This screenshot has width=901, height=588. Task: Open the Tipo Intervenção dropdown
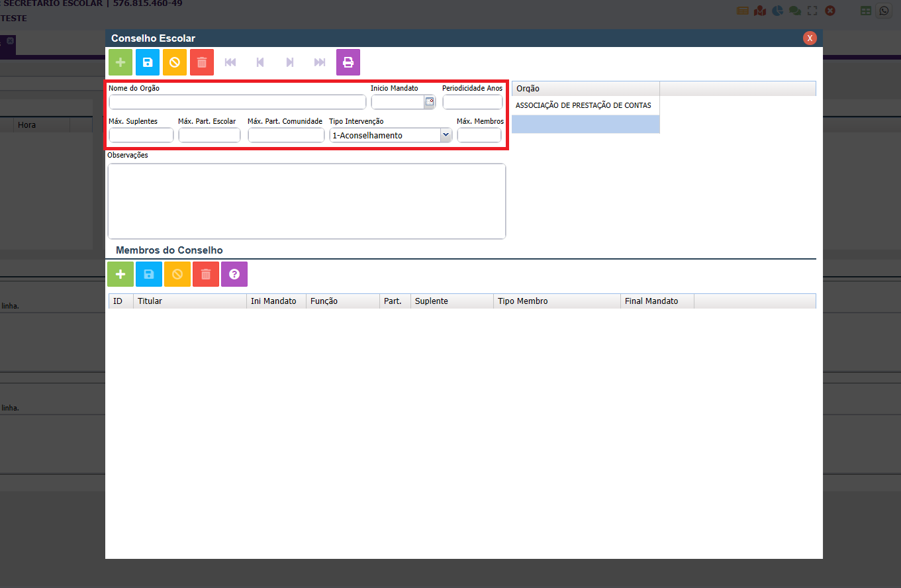[x=446, y=135]
